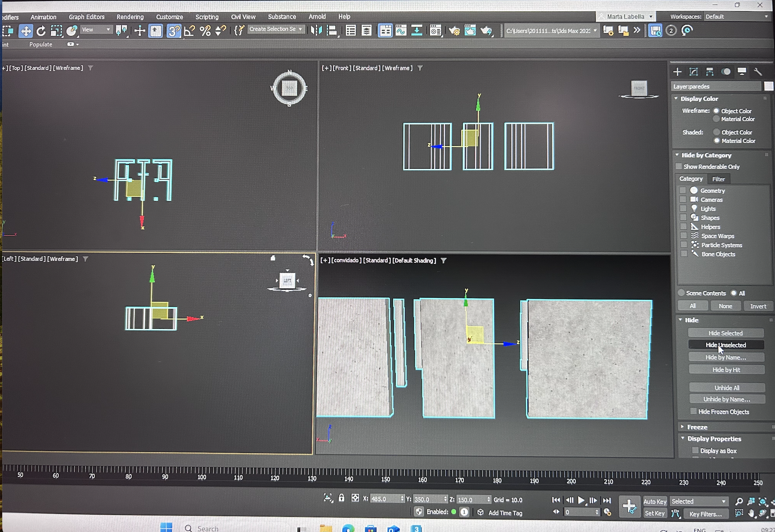Expand the Freeze rollout
The height and width of the screenshot is (532, 775).
697,427
